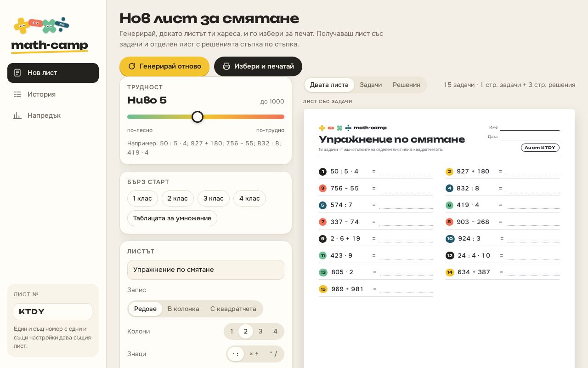
Task: Click the по-трудно end of difficulty slider
Action: pos(270,130)
